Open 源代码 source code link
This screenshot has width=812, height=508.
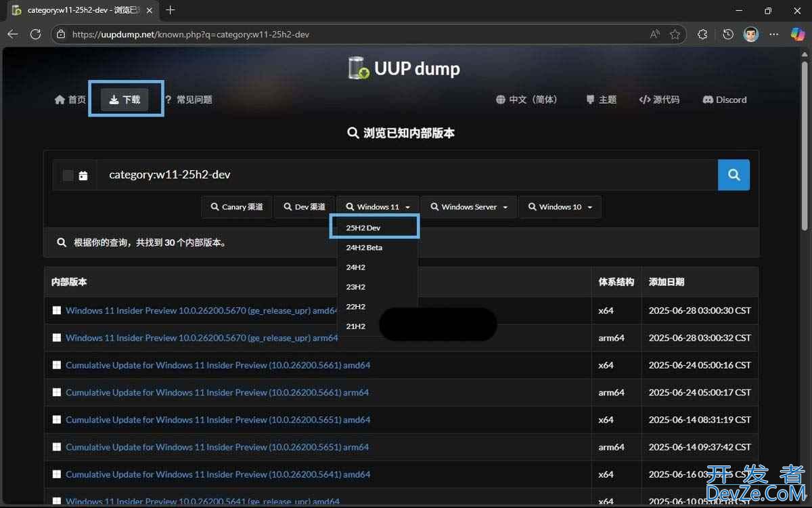(x=659, y=100)
